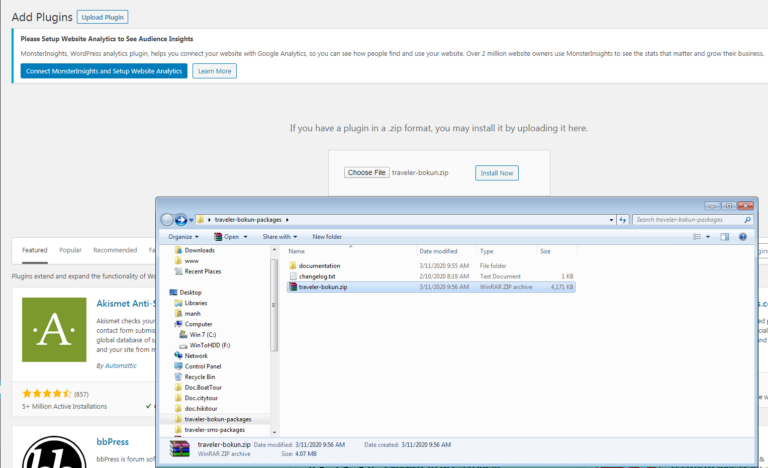This screenshot has height=468, width=768.
Task: Click the Search traveler-bokun-packages field
Action: click(688, 219)
